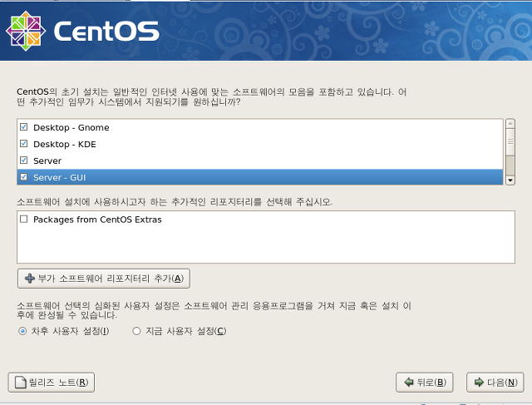Select the Desktop - KDE row label
This screenshot has width=532, height=405.
pos(65,144)
